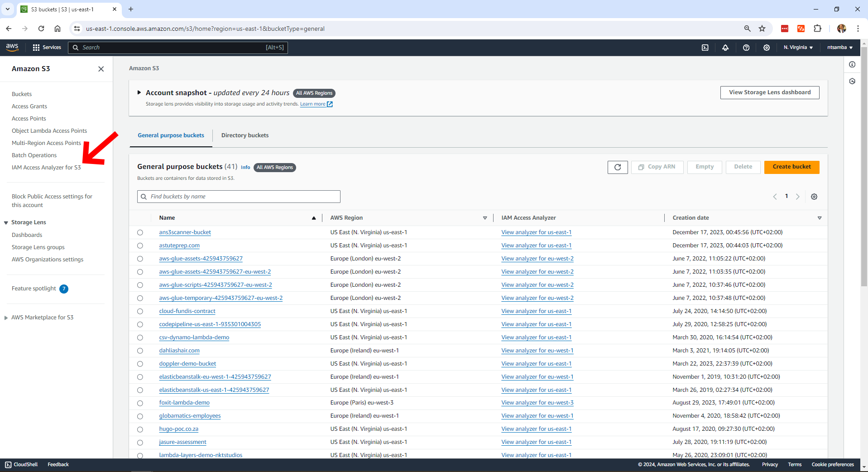Expand the Account snapshot section
868x472 pixels.
(x=139, y=92)
